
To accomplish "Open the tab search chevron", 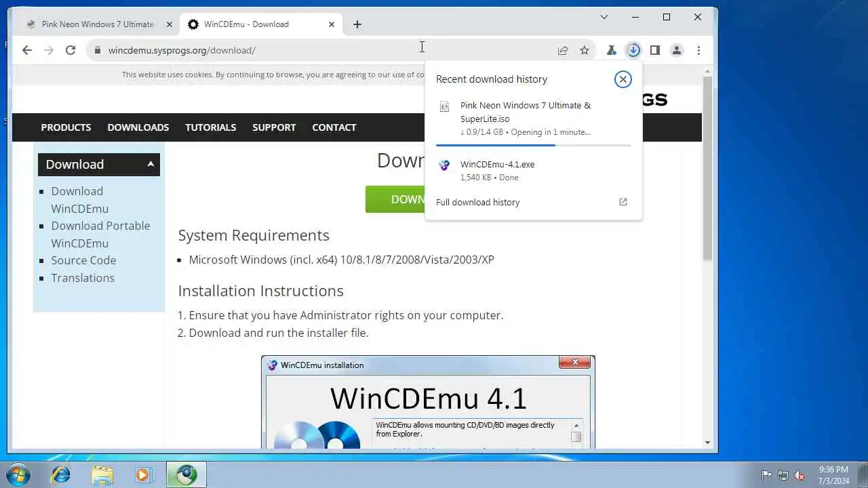I will [x=604, y=17].
